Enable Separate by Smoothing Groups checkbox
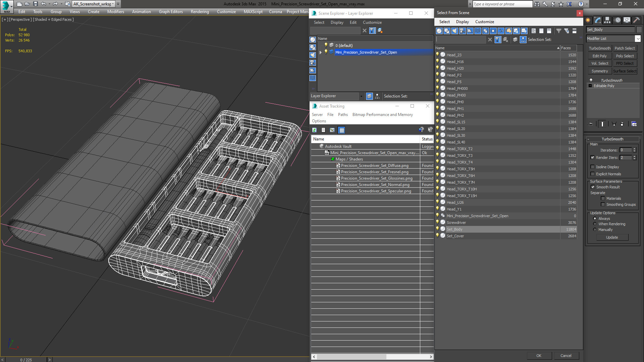 603,204
